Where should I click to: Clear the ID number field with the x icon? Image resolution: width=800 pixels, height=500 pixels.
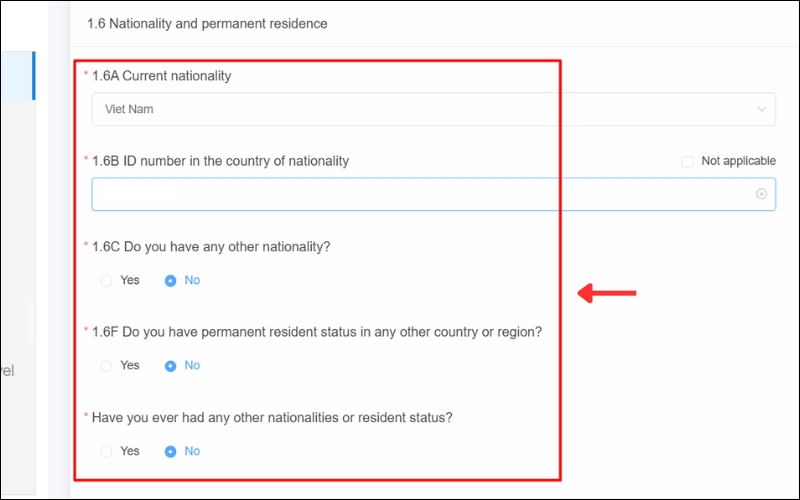pos(761,194)
